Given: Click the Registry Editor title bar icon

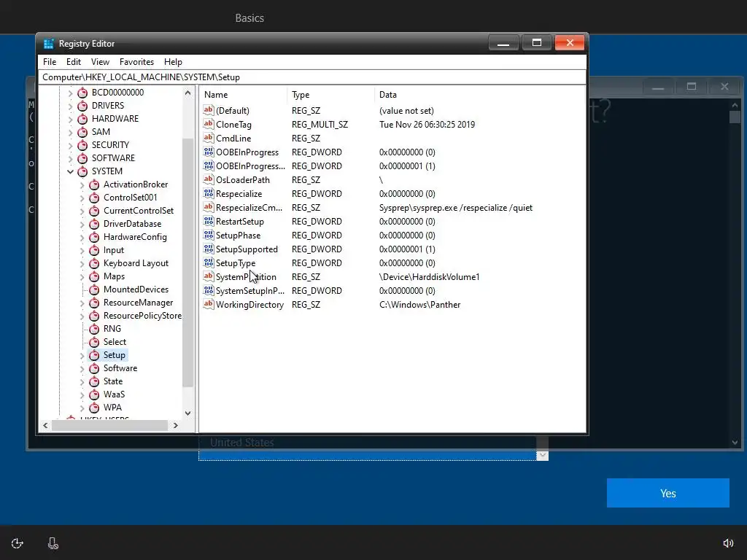Looking at the screenshot, I should pyautogui.click(x=49, y=44).
